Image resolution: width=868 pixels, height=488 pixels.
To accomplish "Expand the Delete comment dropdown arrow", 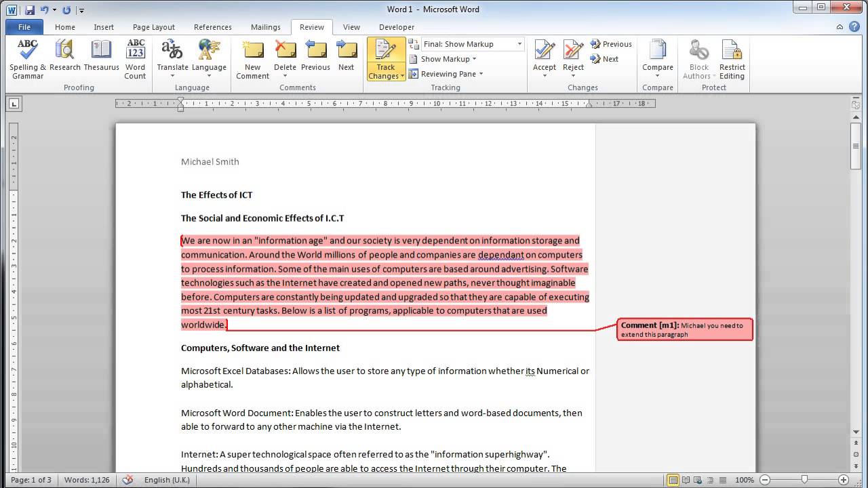I will tap(285, 76).
